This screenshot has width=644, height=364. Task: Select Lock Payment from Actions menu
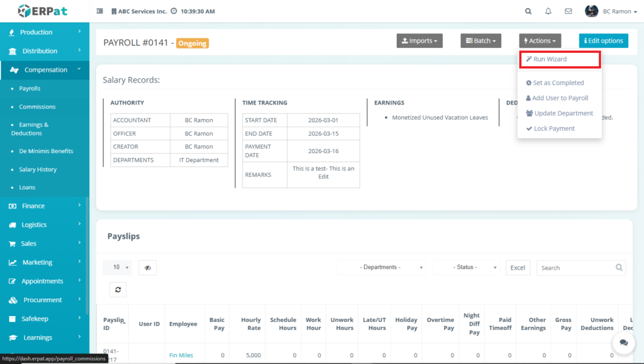click(x=553, y=128)
